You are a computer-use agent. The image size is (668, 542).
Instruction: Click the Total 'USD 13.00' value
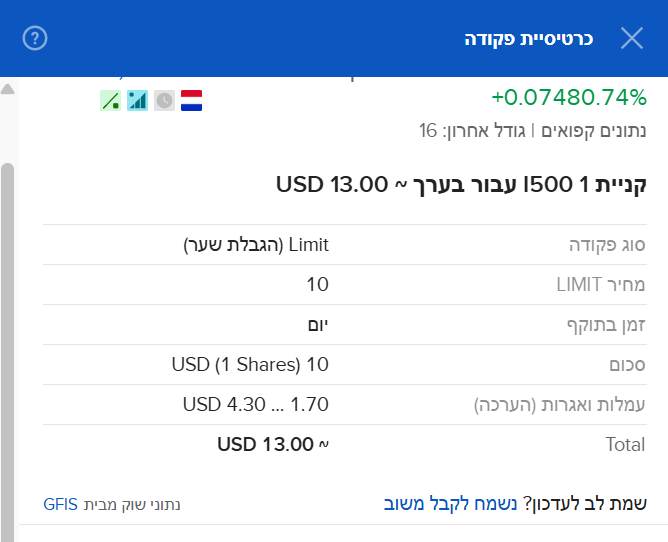[273, 445]
